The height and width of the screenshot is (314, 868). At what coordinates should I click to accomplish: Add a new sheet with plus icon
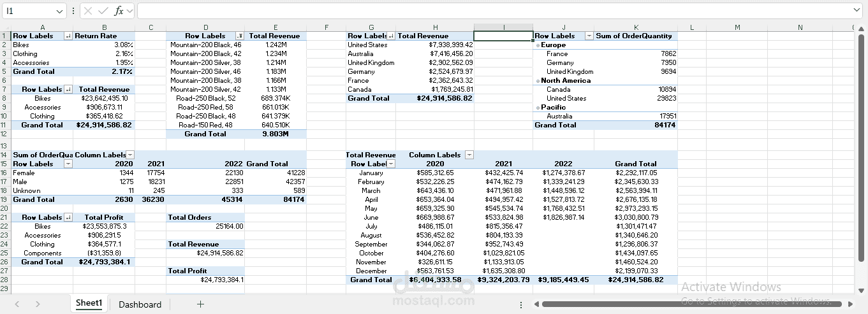point(200,304)
